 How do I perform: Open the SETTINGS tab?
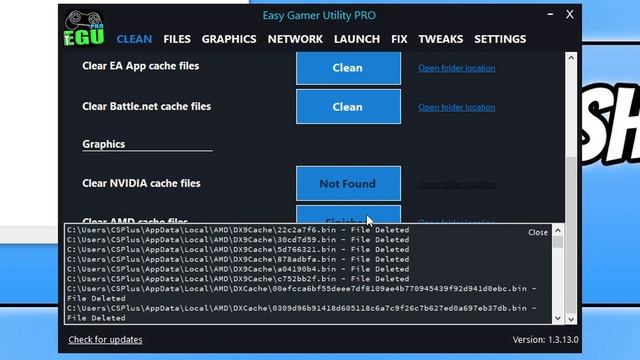tap(500, 39)
